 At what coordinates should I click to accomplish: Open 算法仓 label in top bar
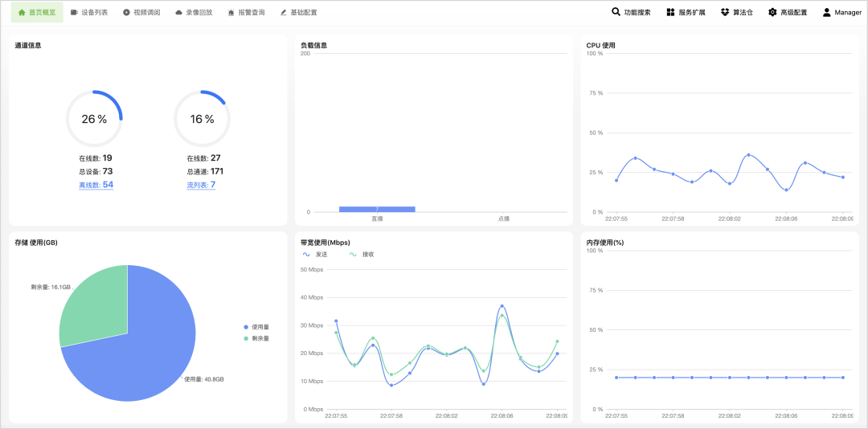point(743,12)
